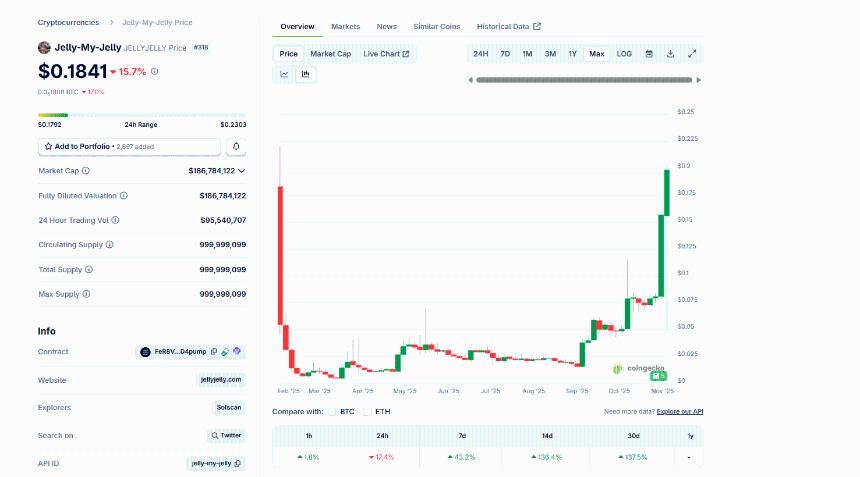Switch to candlestick chart view
The height and width of the screenshot is (477, 860).
coord(305,74)
